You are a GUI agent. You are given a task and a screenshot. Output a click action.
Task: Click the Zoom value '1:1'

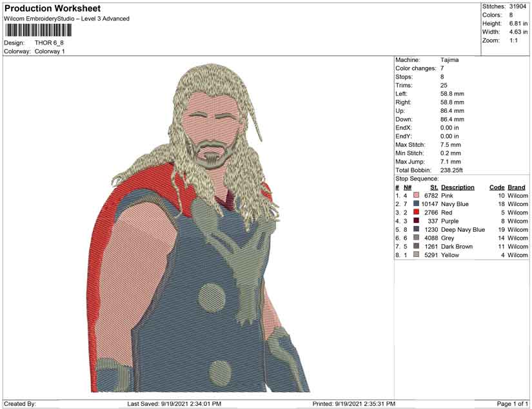(x=514, y=41)
